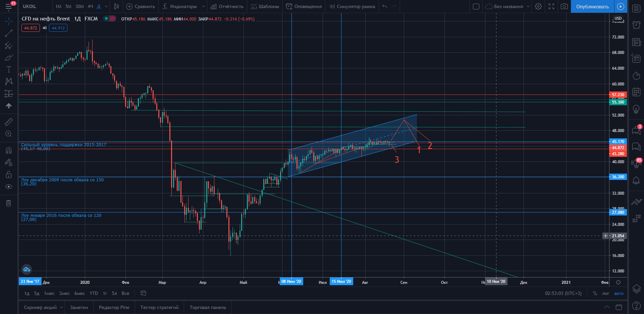
Task: Open the forecasting and position tools
Action: [x=9, y=93]
